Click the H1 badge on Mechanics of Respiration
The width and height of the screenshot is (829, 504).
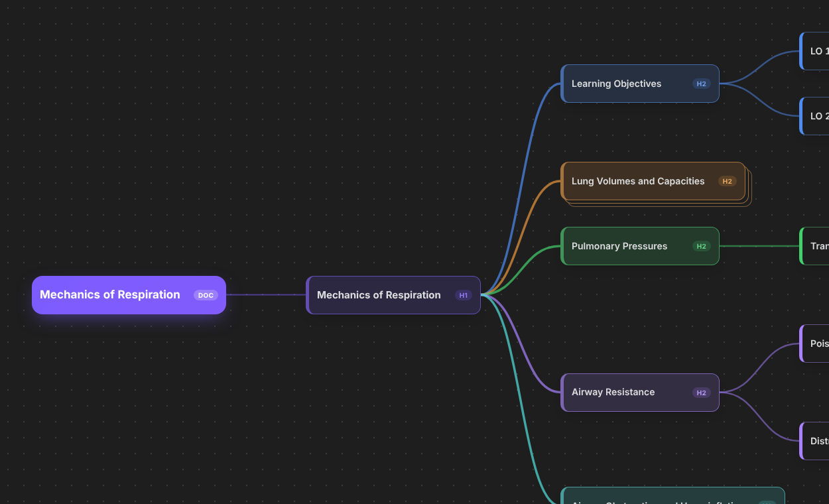[464, 295]
